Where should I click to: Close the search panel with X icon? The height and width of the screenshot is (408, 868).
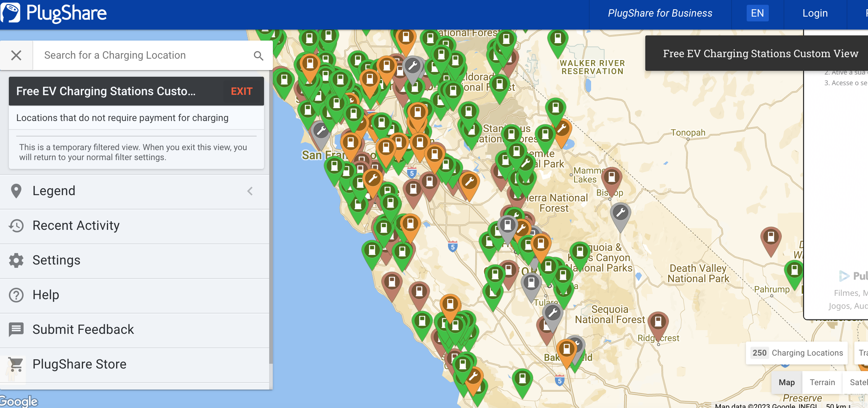tap(16, 55)
